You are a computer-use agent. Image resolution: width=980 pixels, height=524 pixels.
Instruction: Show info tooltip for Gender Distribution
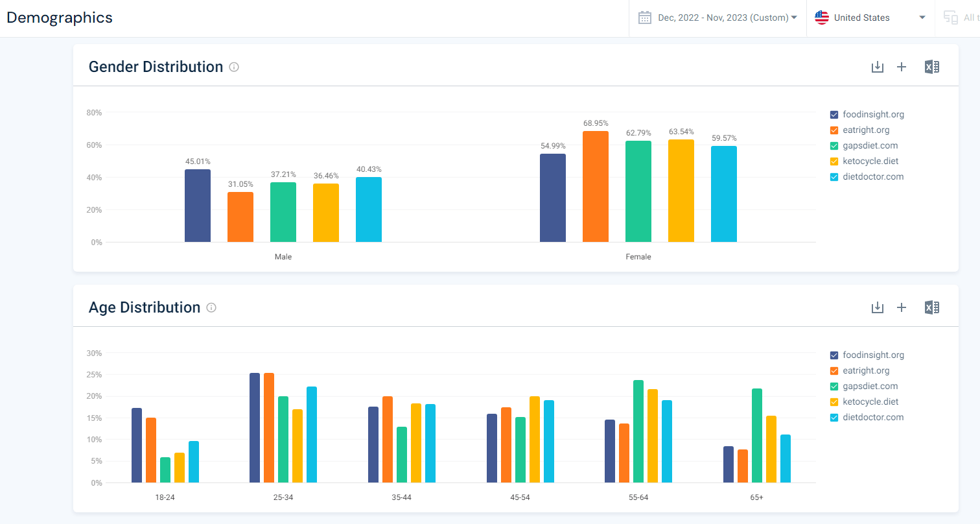(x=234, y=67)
